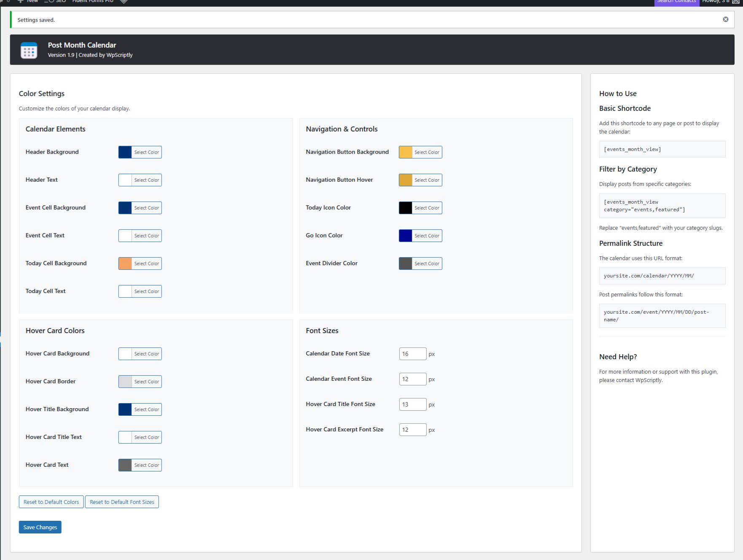Edit the Hover Card Title Font Size
This screenshot has height=560, width=743.
(412, 404)
